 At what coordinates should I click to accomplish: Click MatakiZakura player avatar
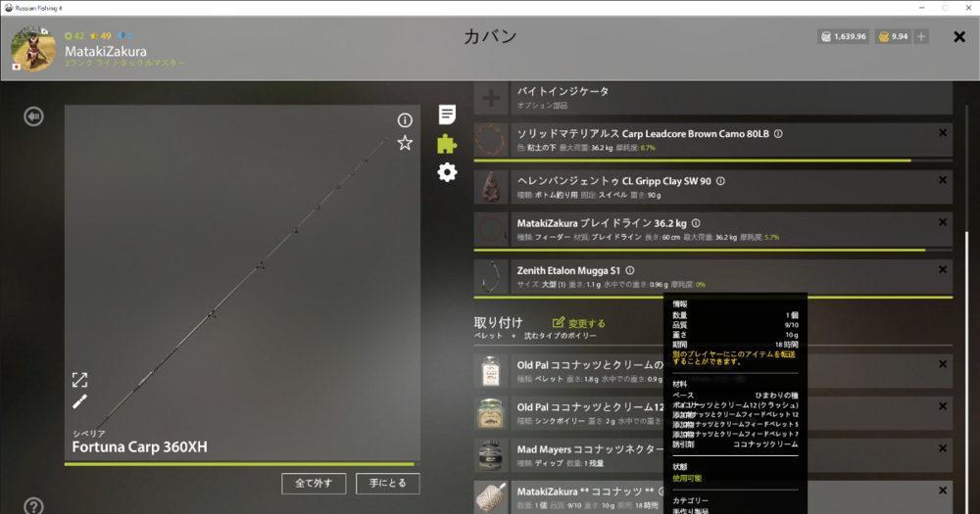[x=33, y=49]
